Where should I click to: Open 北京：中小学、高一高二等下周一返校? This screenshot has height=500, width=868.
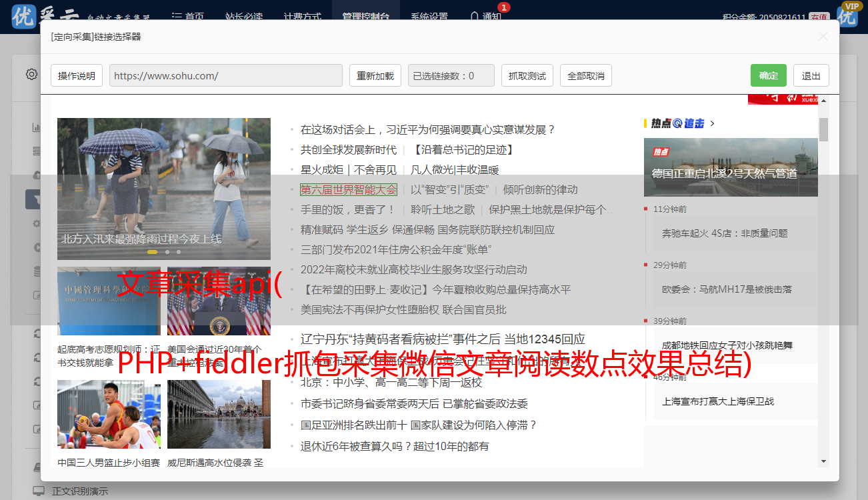tap(391, 382)
